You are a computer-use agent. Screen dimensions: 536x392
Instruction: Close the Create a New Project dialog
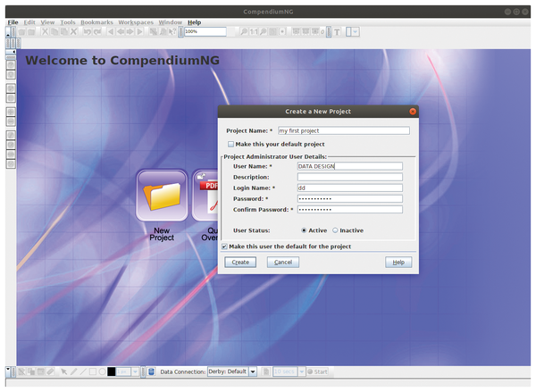click(x=413, y=112)
